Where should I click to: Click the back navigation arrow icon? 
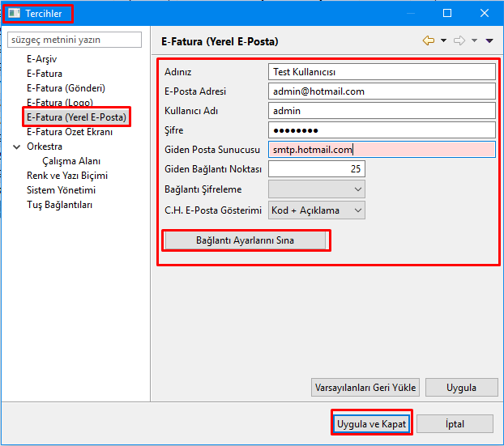pyautogui.click(x=428, y=40)
